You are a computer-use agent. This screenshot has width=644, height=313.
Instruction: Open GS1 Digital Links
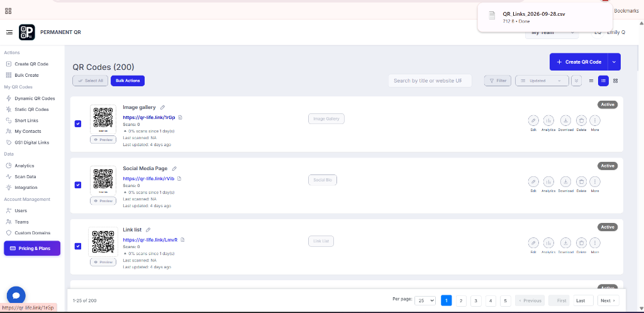(x=28, y=143)
